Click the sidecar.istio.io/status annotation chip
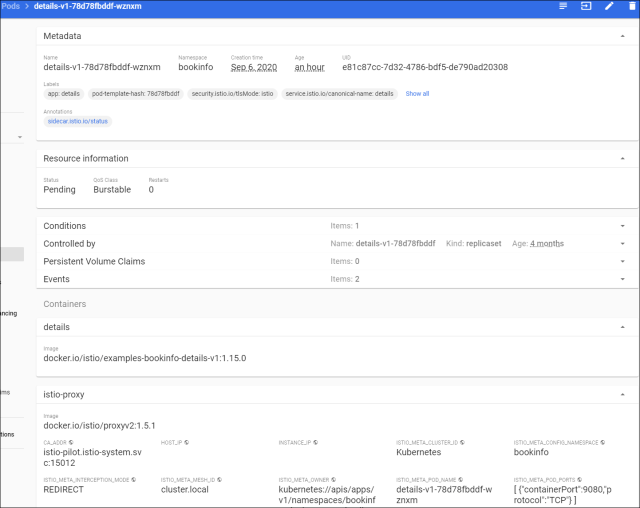640x508 pixels. click(x=78, y=121)
